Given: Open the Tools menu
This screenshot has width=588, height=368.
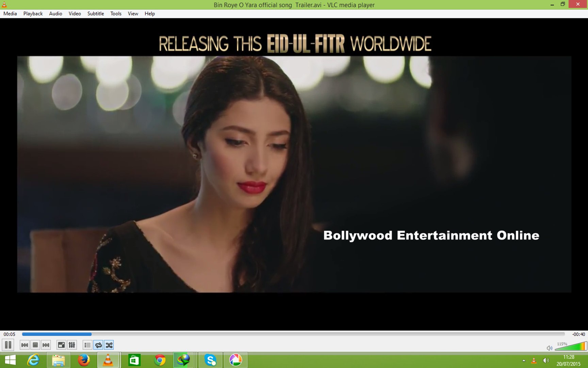Looking at the screenshot, I should (x=116, y=14).
